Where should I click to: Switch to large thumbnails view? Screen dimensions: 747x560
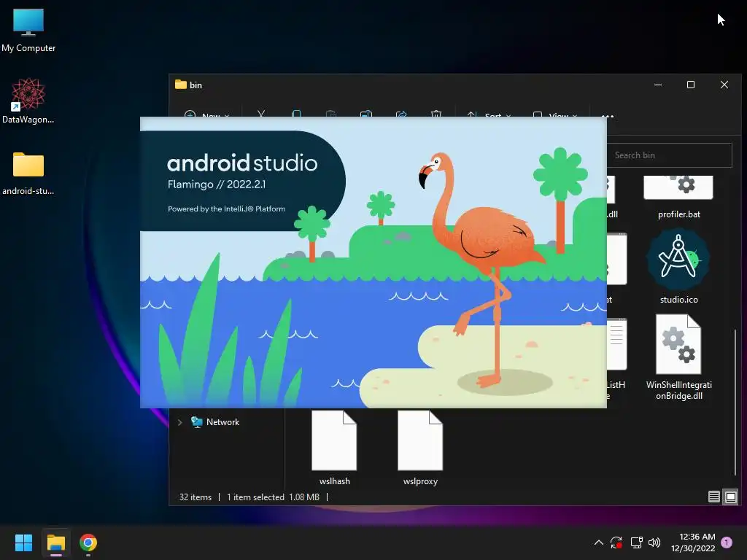click(x=730, y=497)
